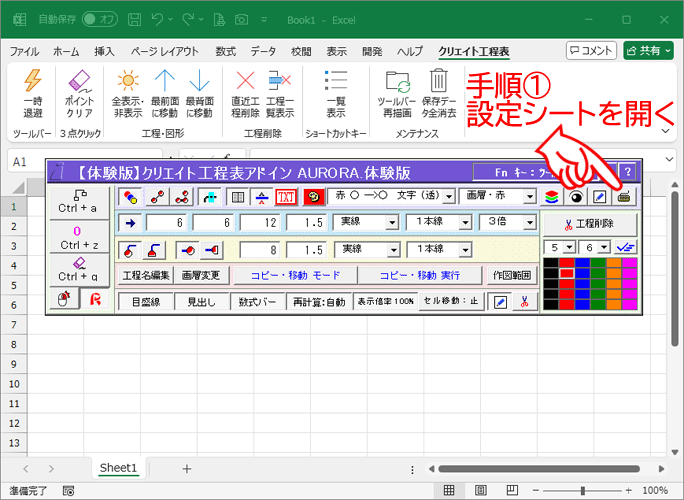Viewport: 684px width, 500px height.
Task: Open the ファイル menu tab
Action: pyautogui.click(x=24, y=51)
